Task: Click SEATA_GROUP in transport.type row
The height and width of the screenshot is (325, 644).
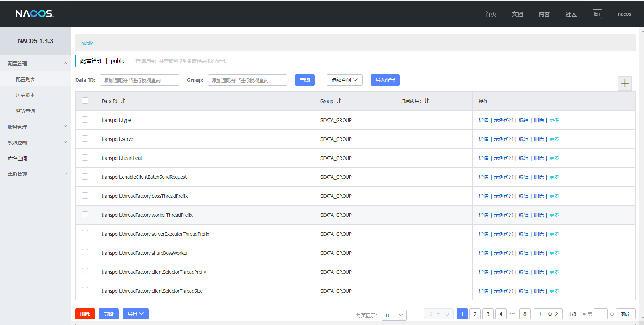Action: [336, 120]
